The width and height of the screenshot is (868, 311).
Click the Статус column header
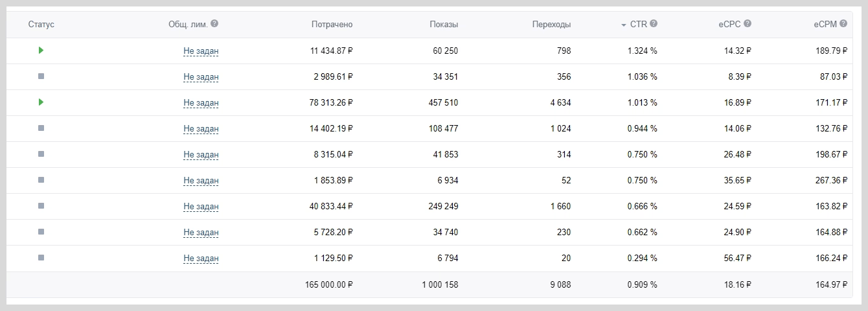[x=41, y=25]
